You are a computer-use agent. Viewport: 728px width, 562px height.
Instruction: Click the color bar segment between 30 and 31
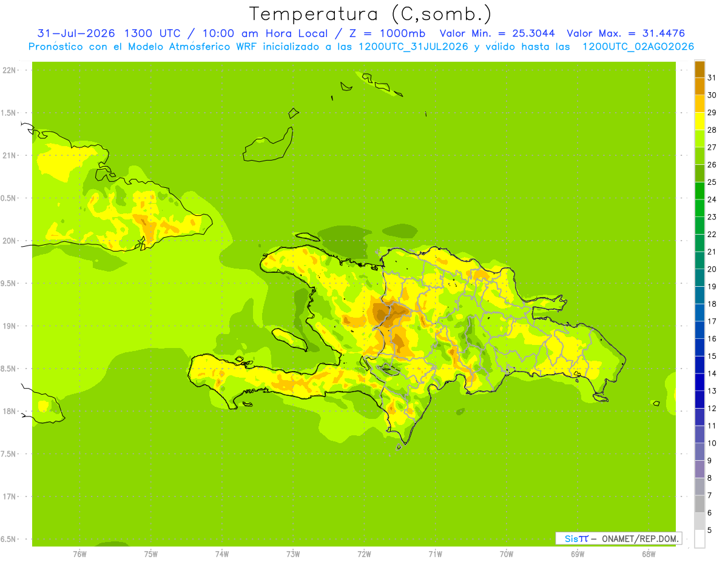[x=699, y=87]
